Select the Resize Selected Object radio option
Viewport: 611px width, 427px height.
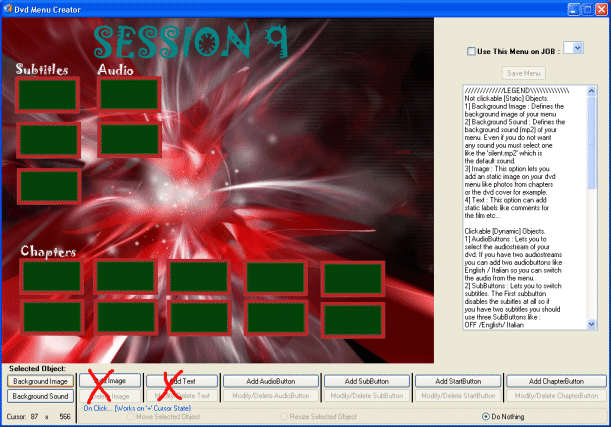[x=284, y=416]
